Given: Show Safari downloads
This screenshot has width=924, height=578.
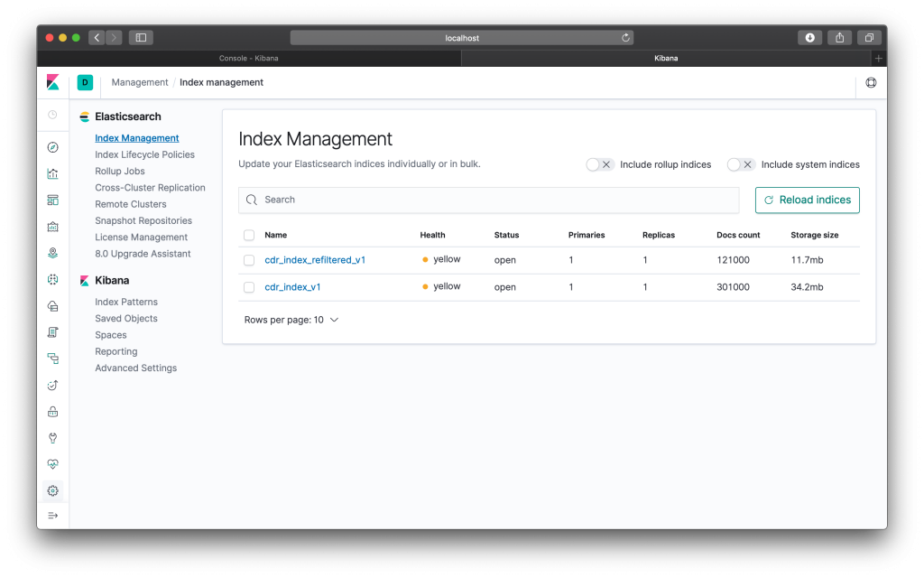Looking at the screenshot, I should [809, 38].
